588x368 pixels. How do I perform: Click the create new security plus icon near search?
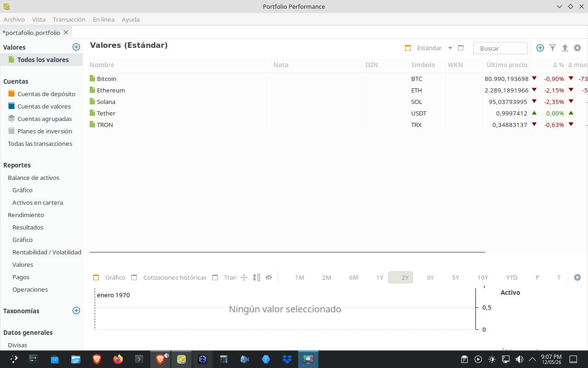[540, 48]
